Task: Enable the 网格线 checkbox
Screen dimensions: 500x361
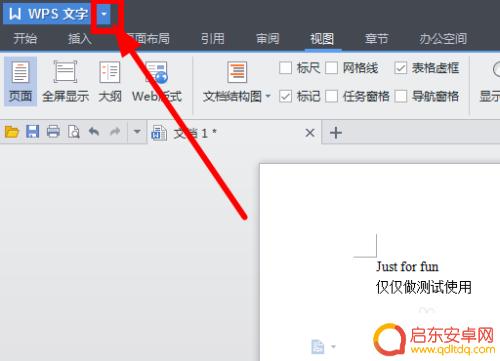Action: [x=331, y=68]
